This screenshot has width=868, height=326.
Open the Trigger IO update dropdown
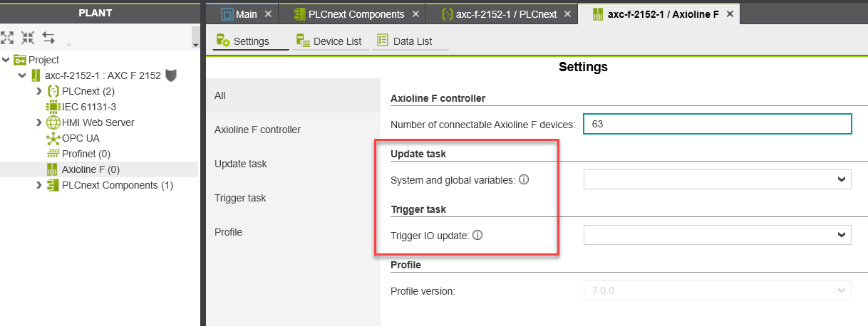pos(717,234)
